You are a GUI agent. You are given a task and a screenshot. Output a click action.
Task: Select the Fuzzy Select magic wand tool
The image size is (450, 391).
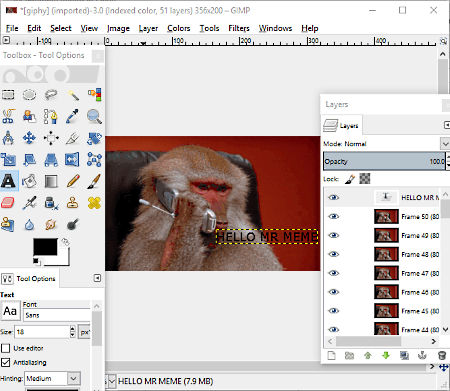coord(73,95)
